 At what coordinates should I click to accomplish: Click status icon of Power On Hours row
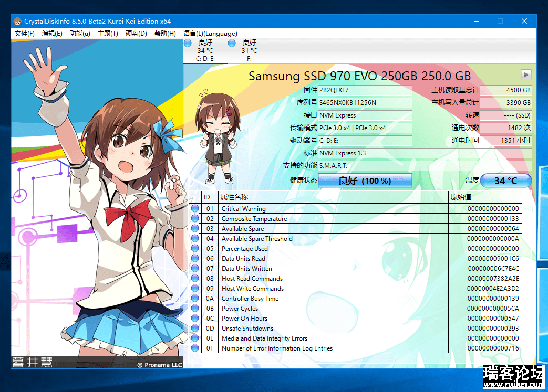tap(195, 319)
